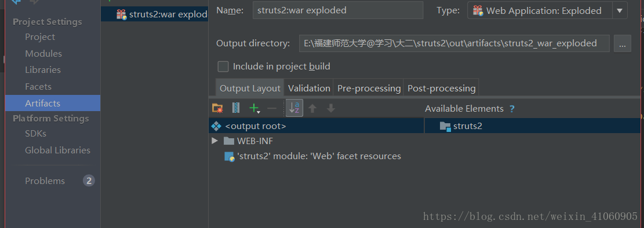Click the browse button for Output directory
Viewport: 644px width, 228px height.
point(622,43)
